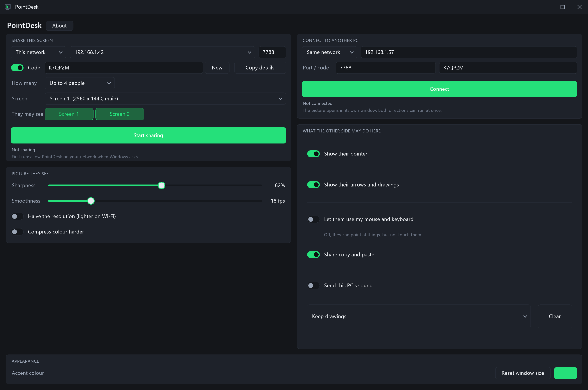Toggle the Code switch off
The image size is (588, 390).
(x=17, y=68)
